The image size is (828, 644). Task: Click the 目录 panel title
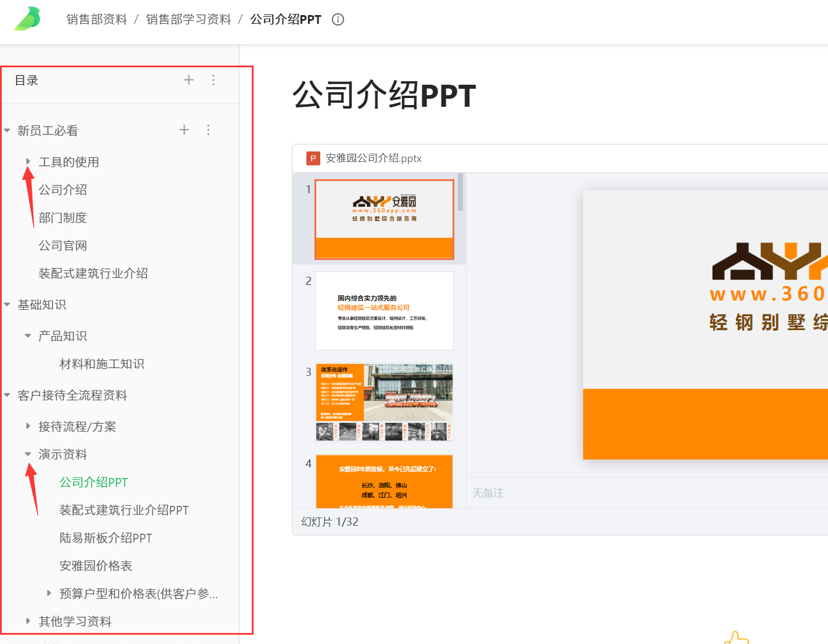27,81
